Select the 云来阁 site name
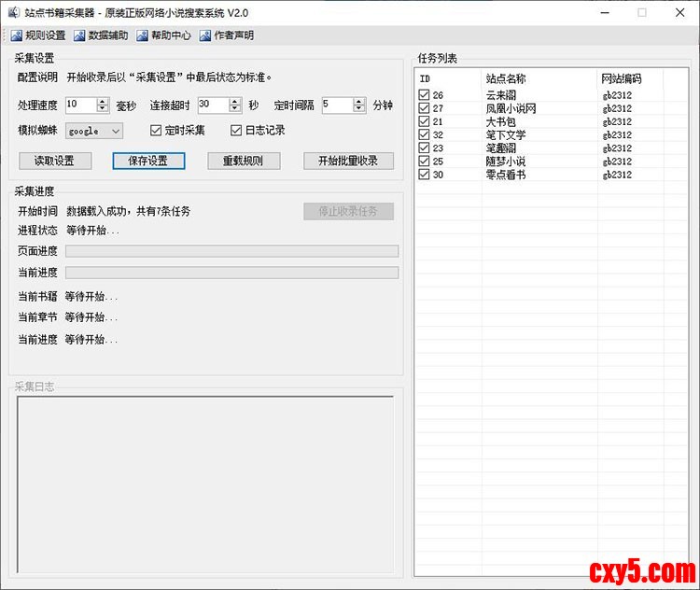700x590 pixels. tap(501, 95)
